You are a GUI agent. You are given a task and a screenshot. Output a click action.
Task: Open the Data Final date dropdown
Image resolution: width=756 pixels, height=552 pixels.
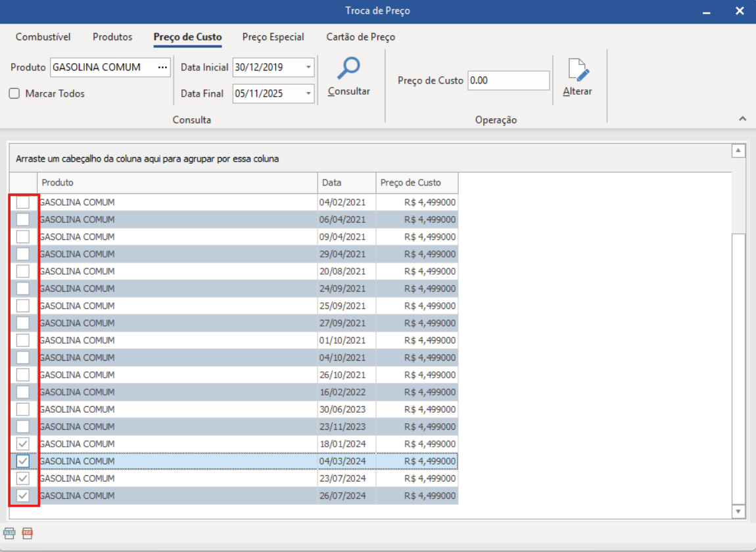pos(308,93)
